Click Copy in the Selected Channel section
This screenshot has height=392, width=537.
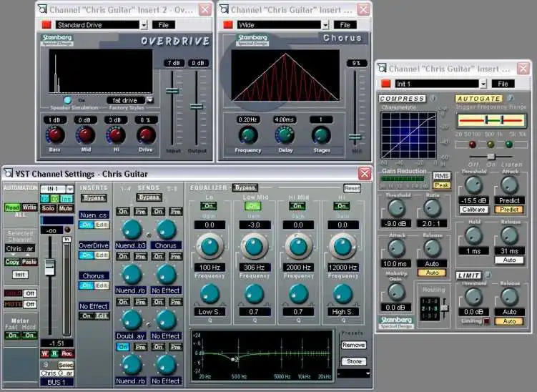[12, 262]
